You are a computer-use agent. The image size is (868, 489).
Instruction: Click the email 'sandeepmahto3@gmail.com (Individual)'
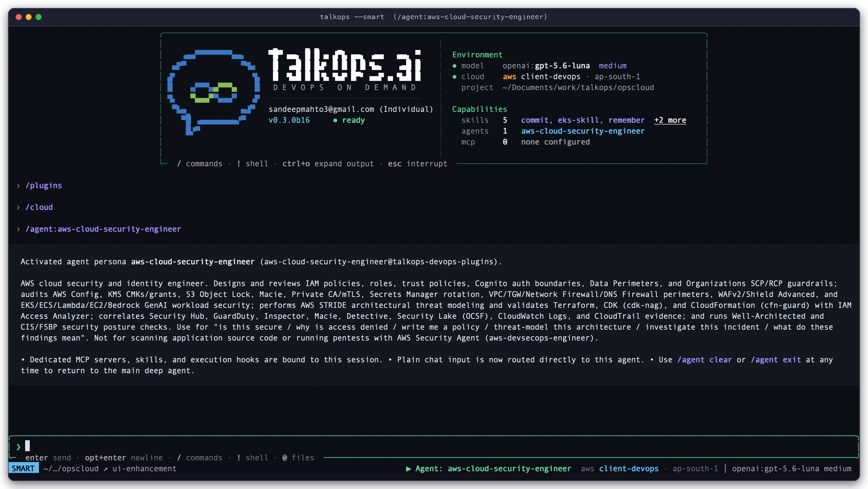(x=351, y=109)
